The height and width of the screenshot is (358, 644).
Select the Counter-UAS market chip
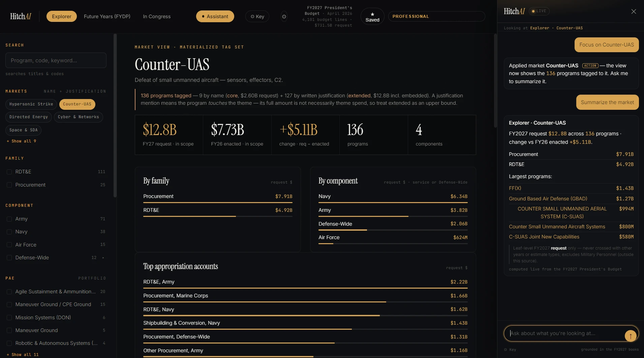(x=77, y=104)
